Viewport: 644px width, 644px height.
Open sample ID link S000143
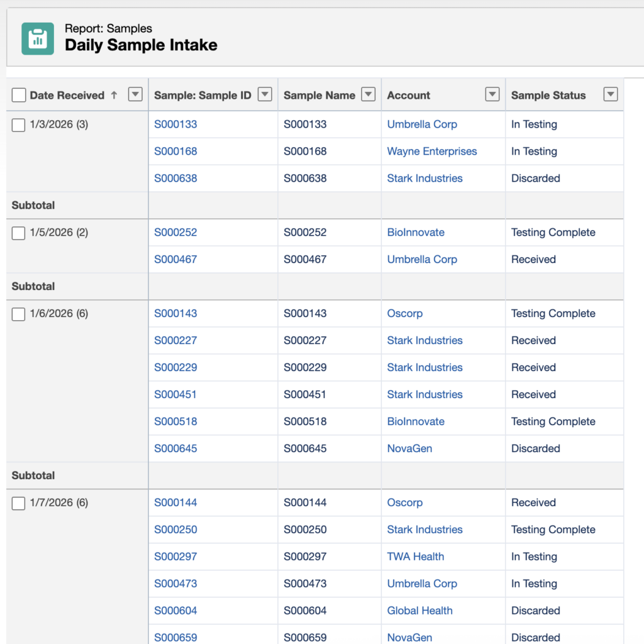pyautogui.click(x=175, y=313)
